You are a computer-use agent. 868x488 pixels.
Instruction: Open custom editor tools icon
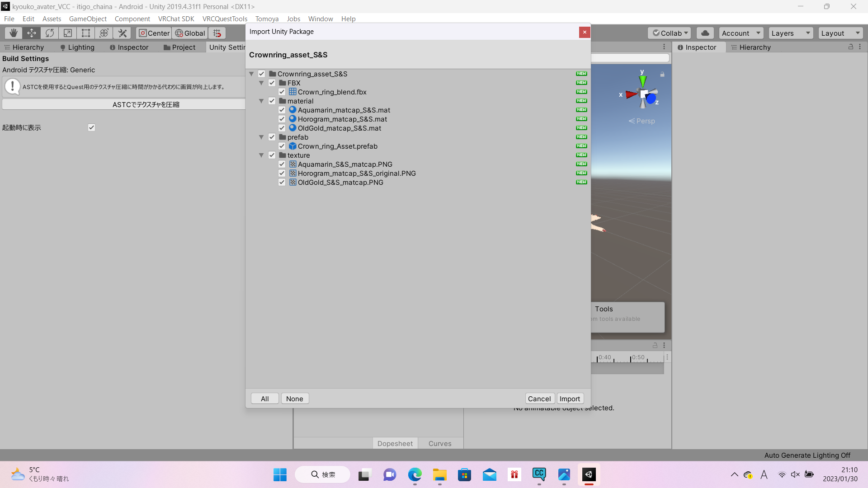(x=123, y=33)
